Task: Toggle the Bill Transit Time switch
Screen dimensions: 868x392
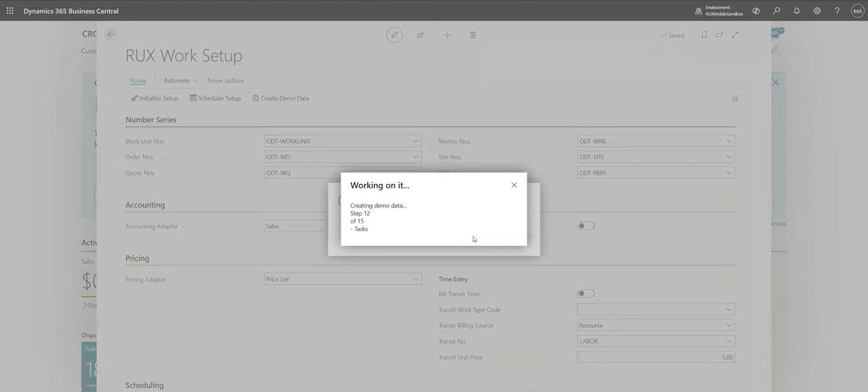Action: pos(585,294)
